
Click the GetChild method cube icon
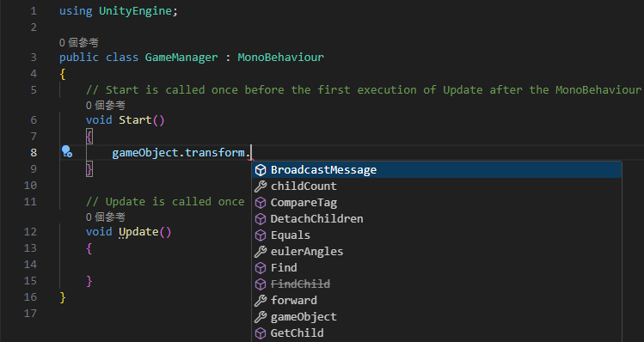[x=261, y=333]
